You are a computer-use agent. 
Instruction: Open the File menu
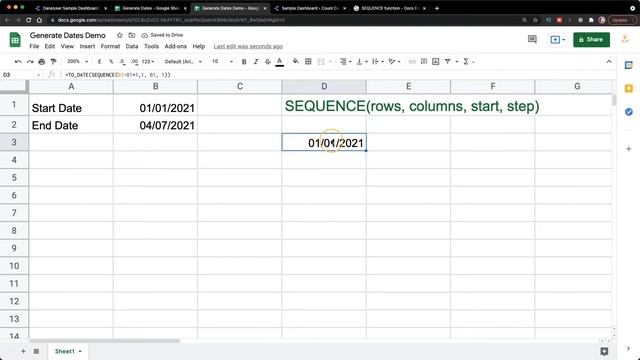coord(34,47)
